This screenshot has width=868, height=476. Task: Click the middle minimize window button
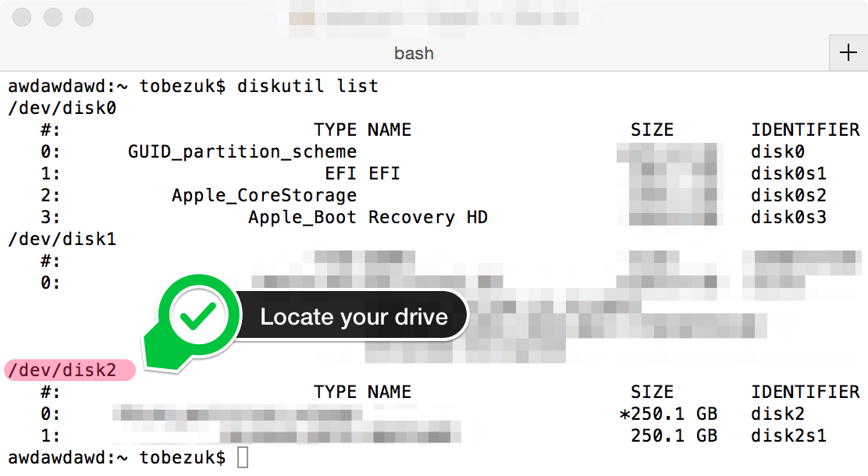[53, 17]
